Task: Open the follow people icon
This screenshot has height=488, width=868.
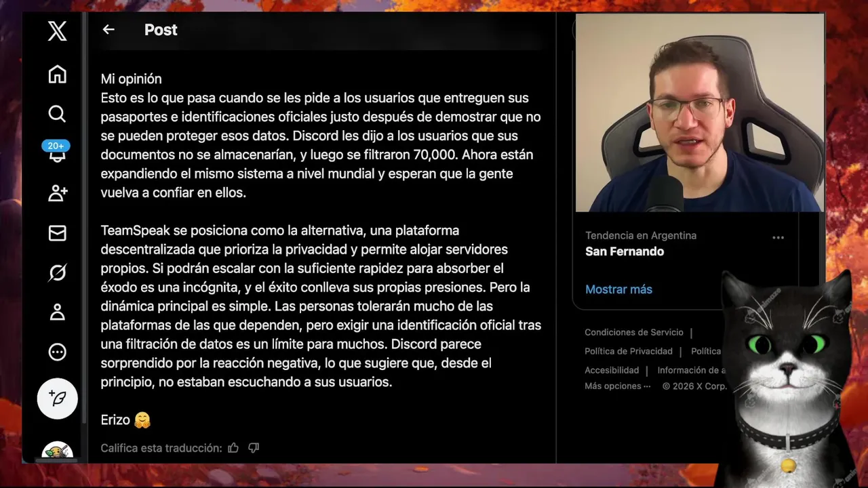Action: click(58, 193)
